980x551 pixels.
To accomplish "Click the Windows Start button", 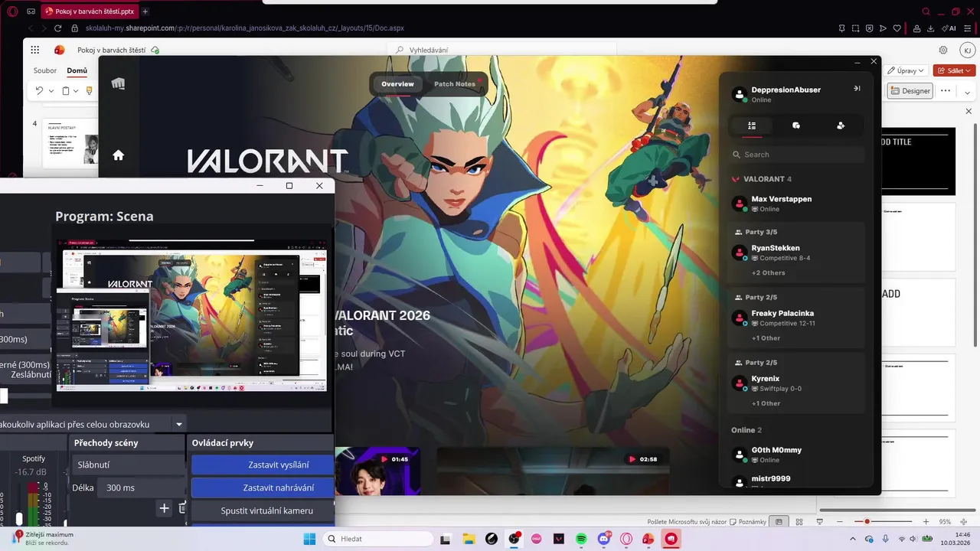I will [309, 539].
